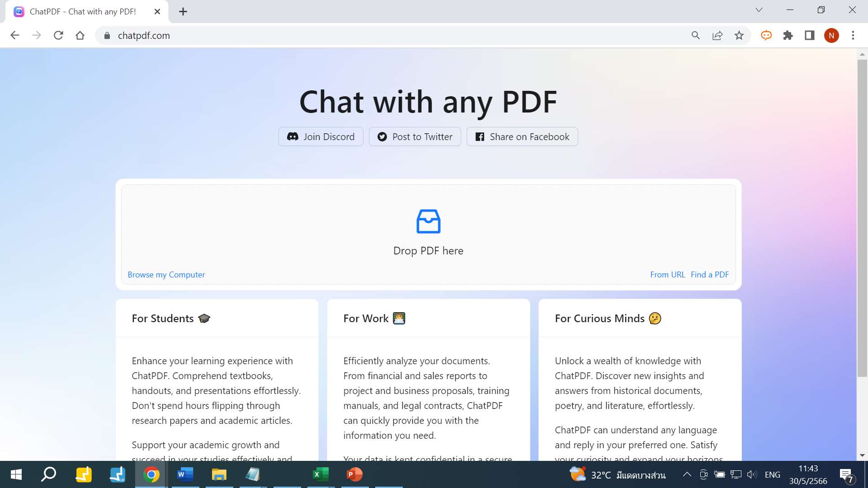Click the orange chat extension icon
The width and height of the screenshot is (868, 488).
pos(766,36)
